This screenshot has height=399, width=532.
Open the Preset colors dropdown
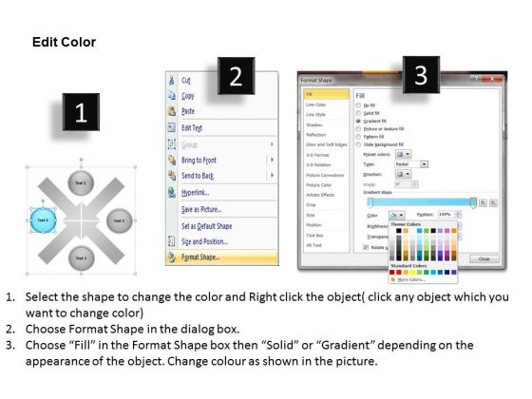pos(404,154)
